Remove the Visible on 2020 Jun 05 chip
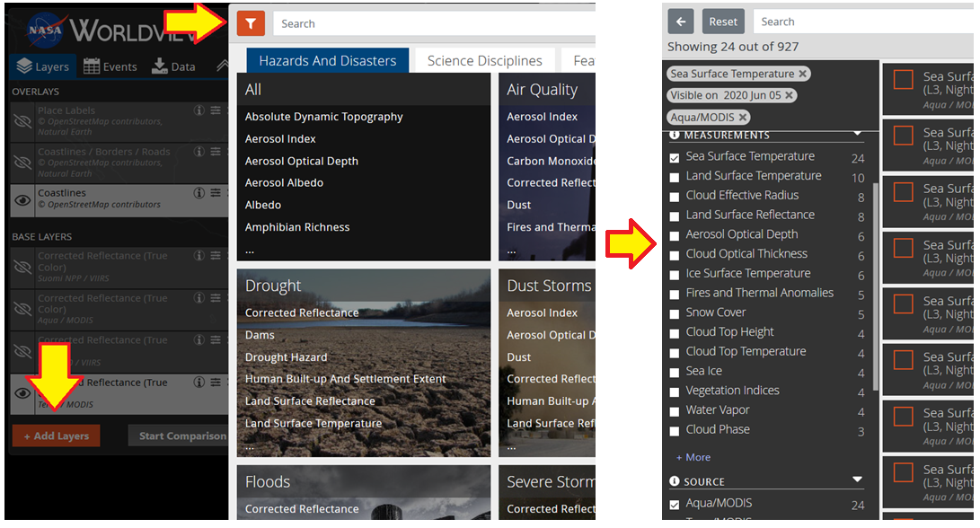Screen dimensions: 980x528 (x=790, y=95)
